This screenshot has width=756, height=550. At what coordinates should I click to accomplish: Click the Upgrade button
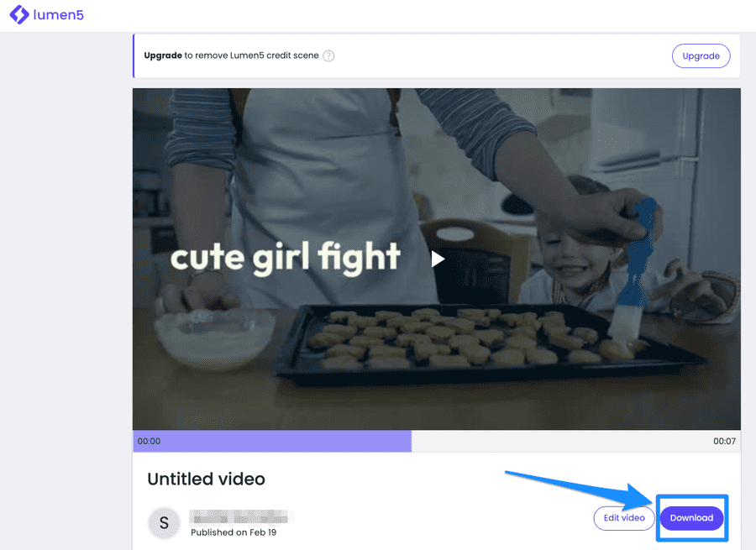coord(701,56)
